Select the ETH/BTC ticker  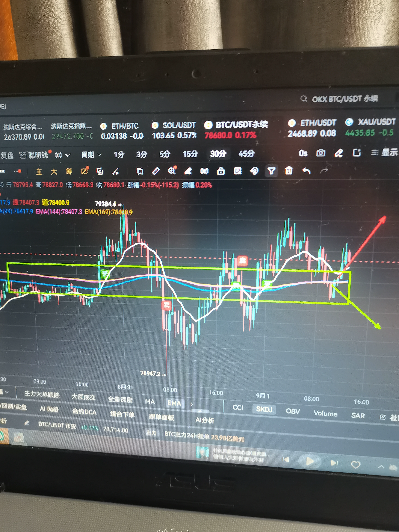coord(122,131)
